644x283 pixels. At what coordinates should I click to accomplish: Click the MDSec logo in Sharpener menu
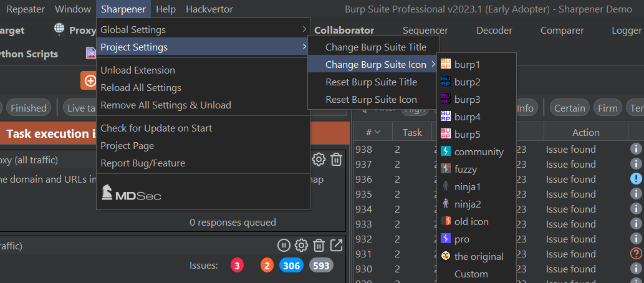point(132,192)
